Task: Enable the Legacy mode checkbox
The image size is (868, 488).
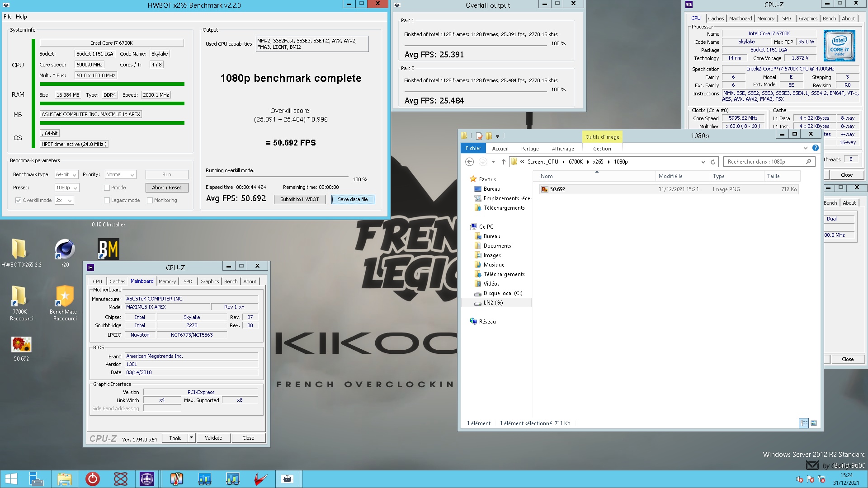Action: [107, 201]
